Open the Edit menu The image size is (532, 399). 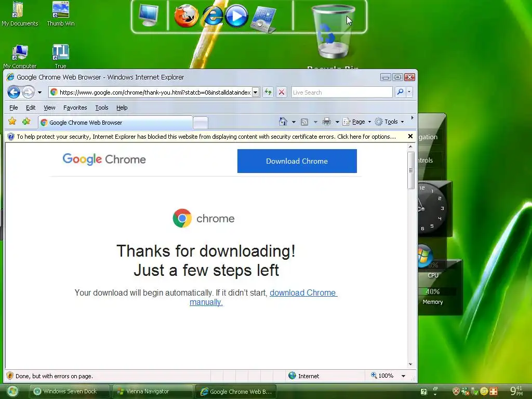pyautogui.click(x=31, y=108)
